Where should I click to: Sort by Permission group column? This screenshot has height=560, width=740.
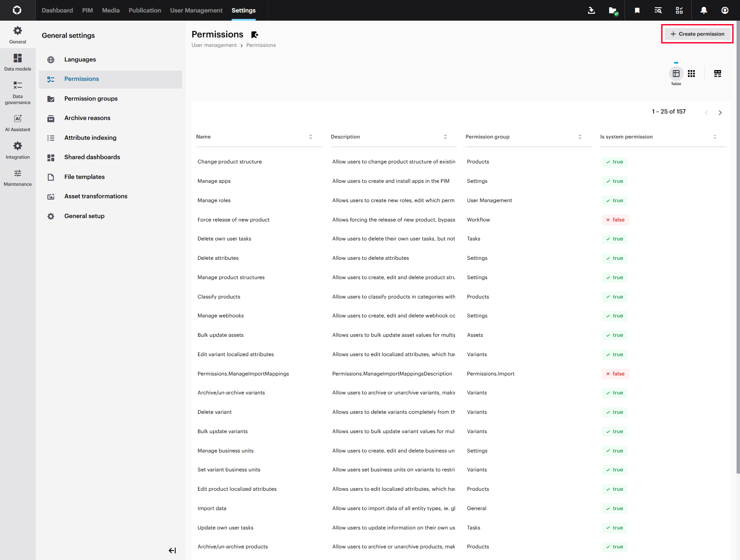[580, 137]
